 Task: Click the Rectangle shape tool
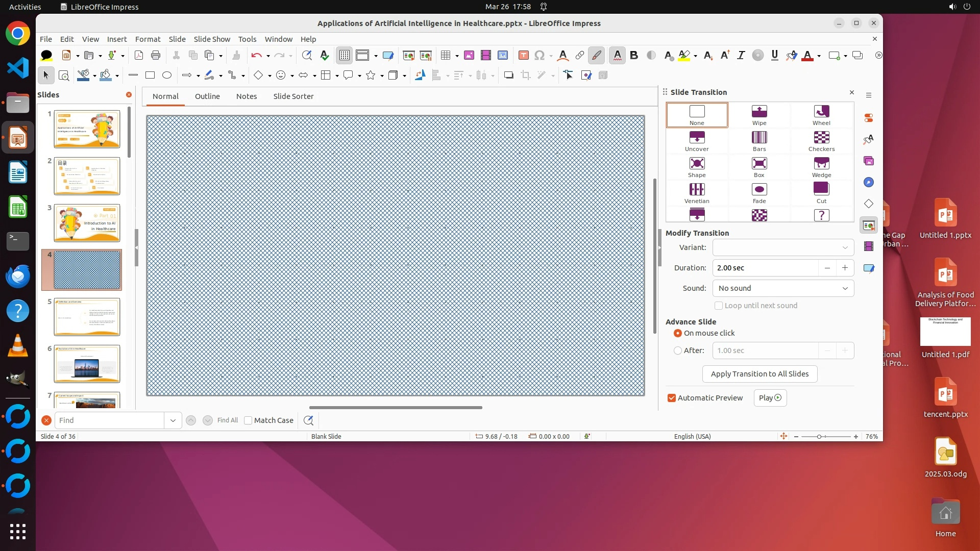click(x=150, y=76)
